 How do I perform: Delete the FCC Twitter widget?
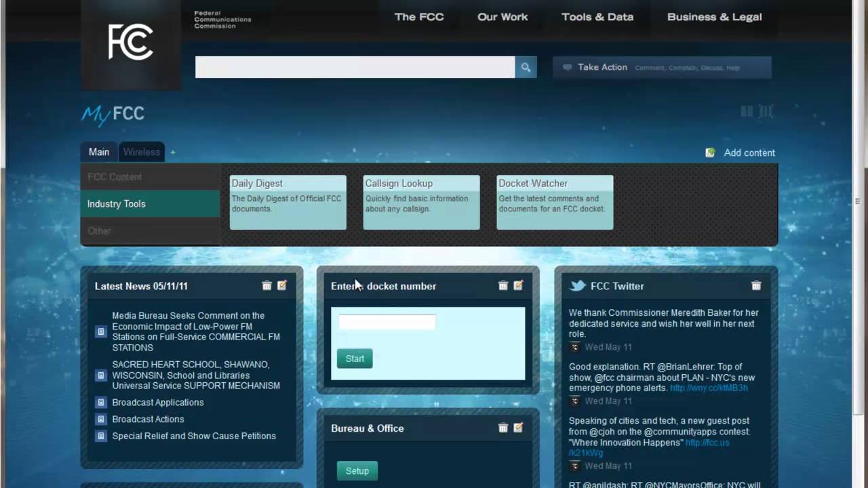click(756, 285)
